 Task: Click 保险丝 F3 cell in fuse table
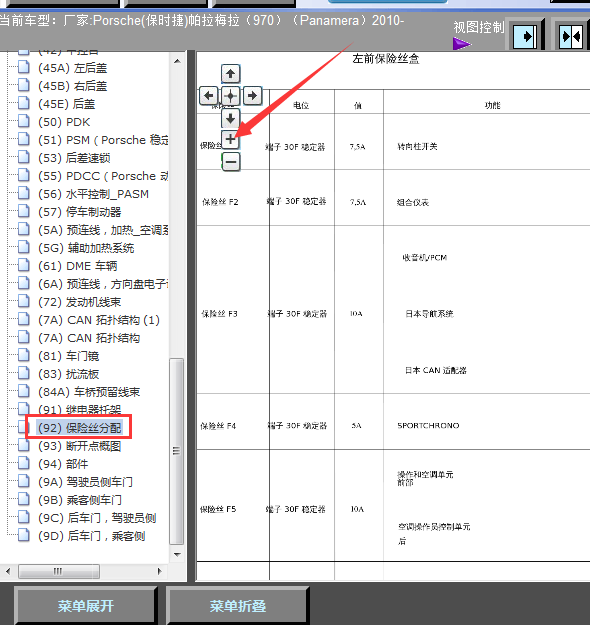219,314
